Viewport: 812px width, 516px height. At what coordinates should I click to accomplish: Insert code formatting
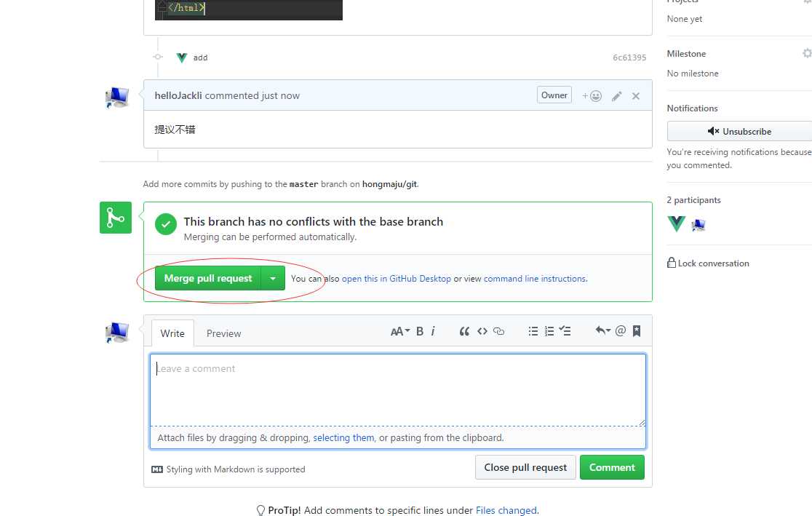pyautogui.click(x=482, y=331)
